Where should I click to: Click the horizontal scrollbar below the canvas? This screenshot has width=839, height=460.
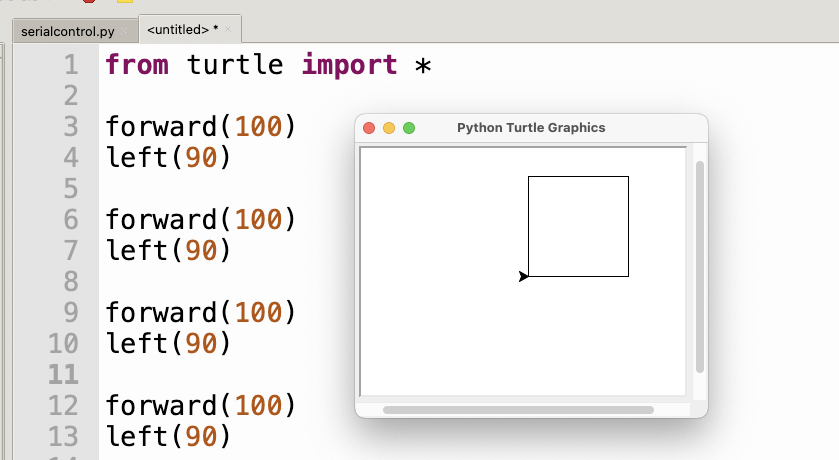click(x=518, y=410)
